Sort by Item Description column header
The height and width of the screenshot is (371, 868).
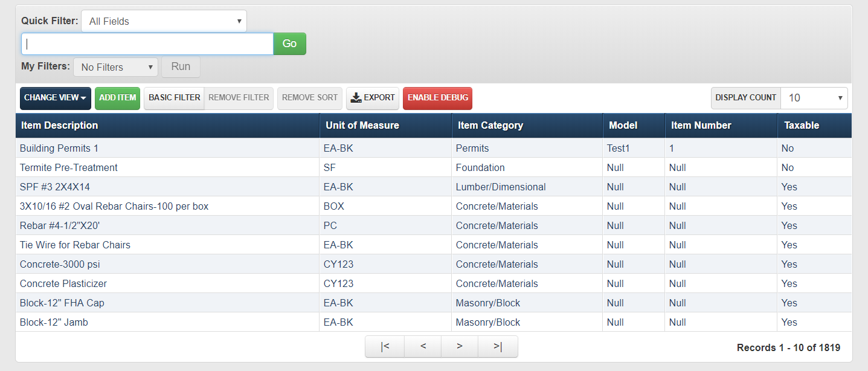point(59,126)
